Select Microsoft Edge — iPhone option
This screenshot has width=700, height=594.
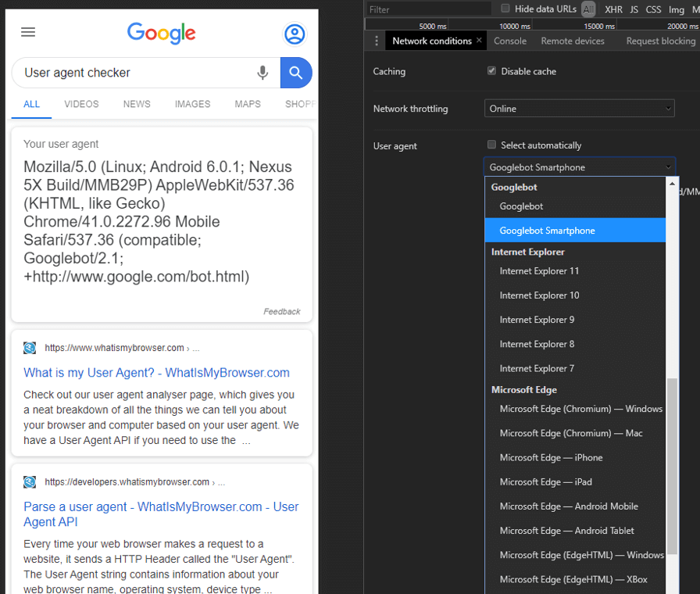pyautogui.click(x=575, y=457)
